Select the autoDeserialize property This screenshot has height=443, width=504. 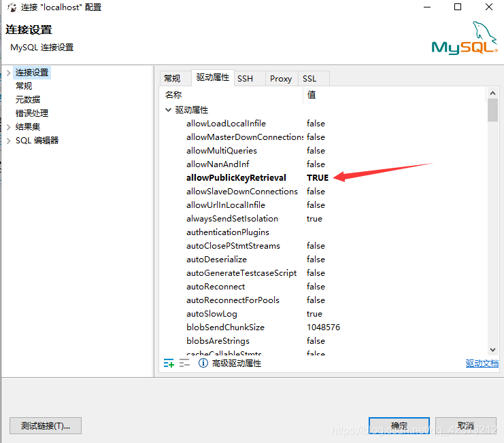click(216, 260)
